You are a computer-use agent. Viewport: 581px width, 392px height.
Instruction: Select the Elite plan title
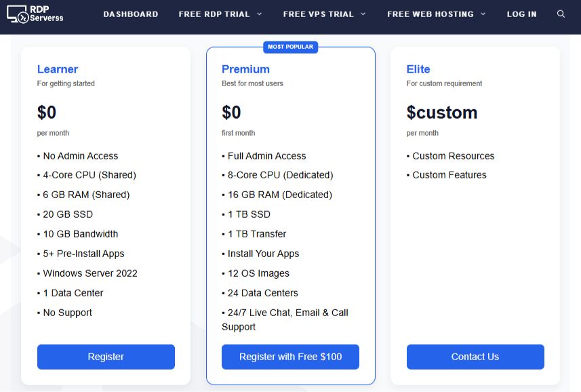click(x=418, y=69)
